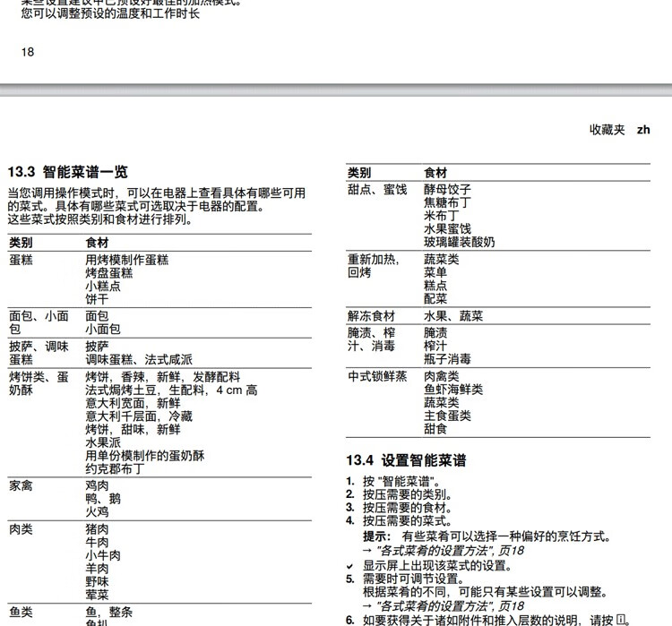
Task: Click page number 18 at top left
Action: point(28,52)
